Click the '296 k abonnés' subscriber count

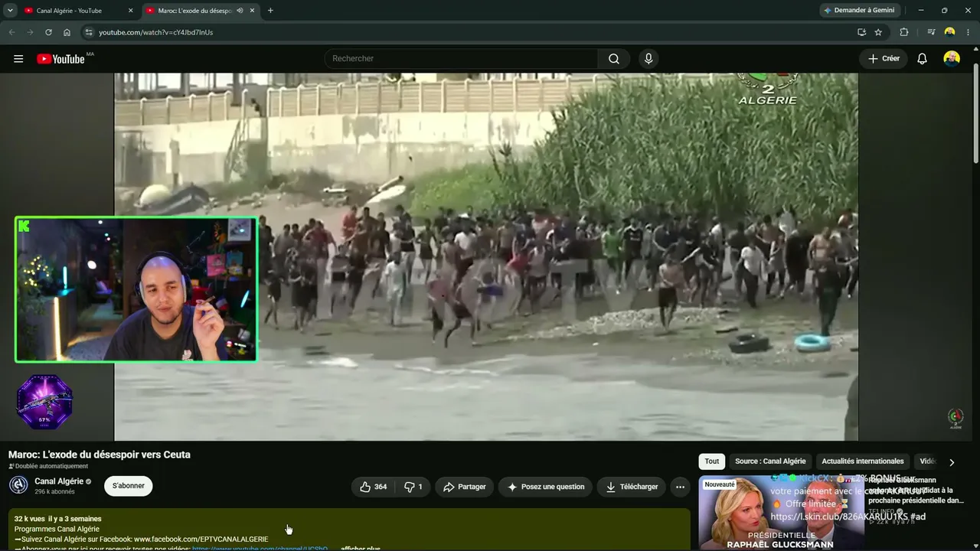[x=56, y=492]
